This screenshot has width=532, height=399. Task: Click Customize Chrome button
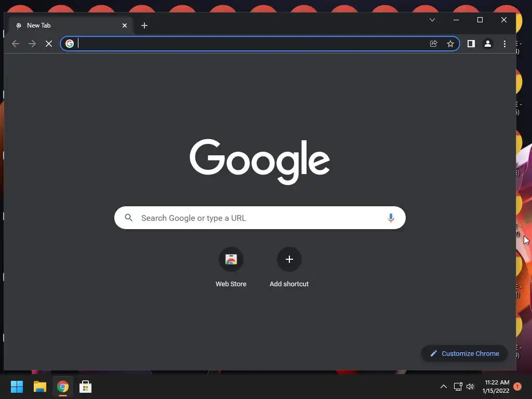point(464,353)
